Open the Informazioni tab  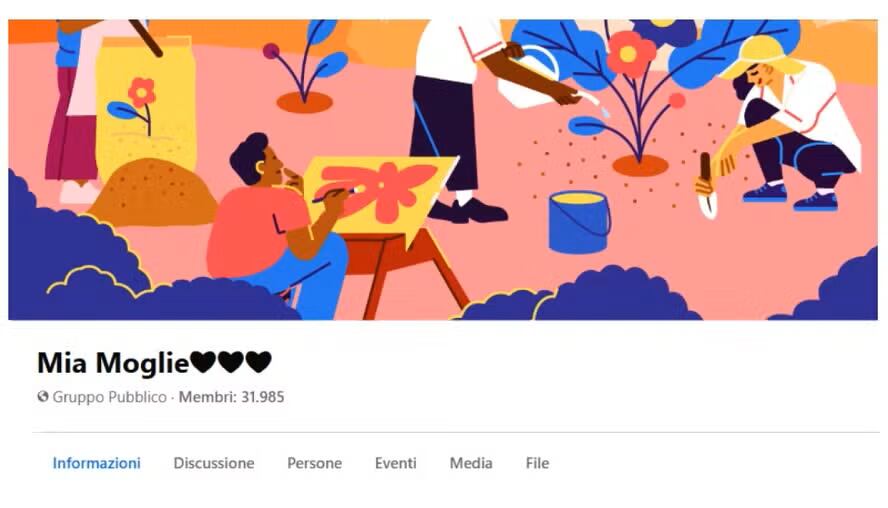[x=96, y=463]
